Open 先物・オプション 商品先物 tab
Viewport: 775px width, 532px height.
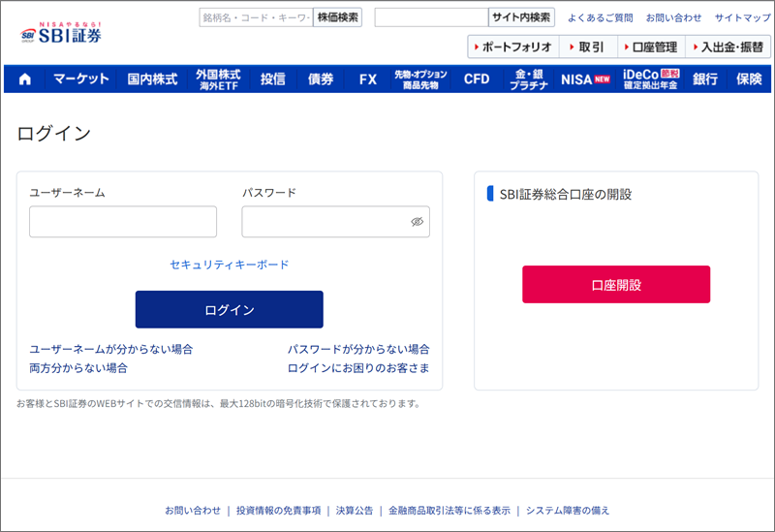[420, 79]
